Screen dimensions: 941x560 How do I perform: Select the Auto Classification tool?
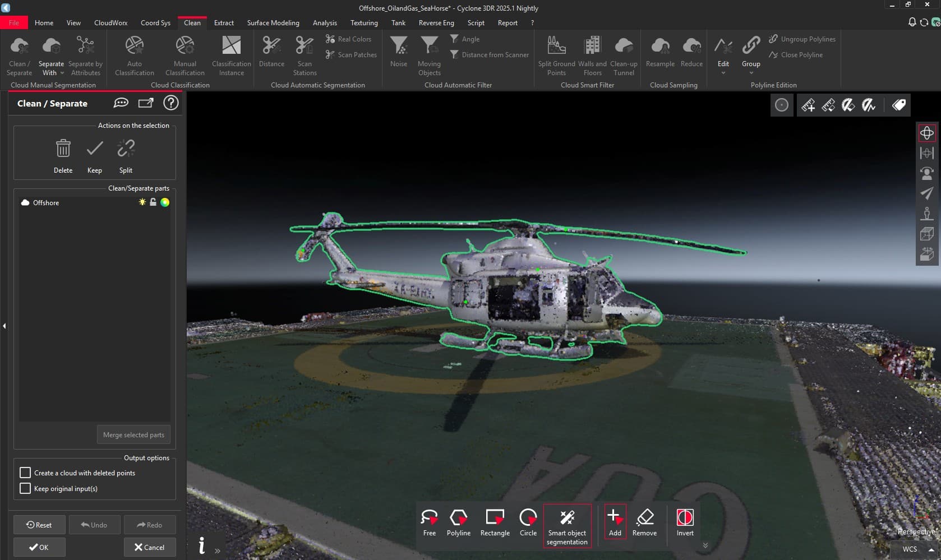(134, 53)
